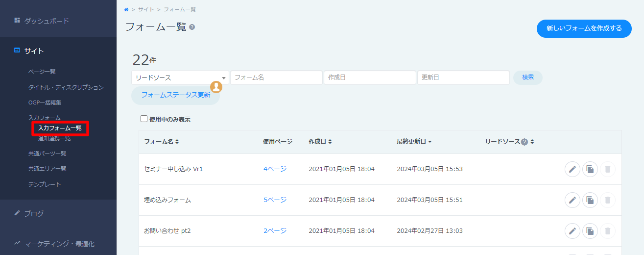The height and width of the screenshot is (255, 644).
Task: Open 共通パーツ一覧 in sidebar
Action: tap(48, 153)
